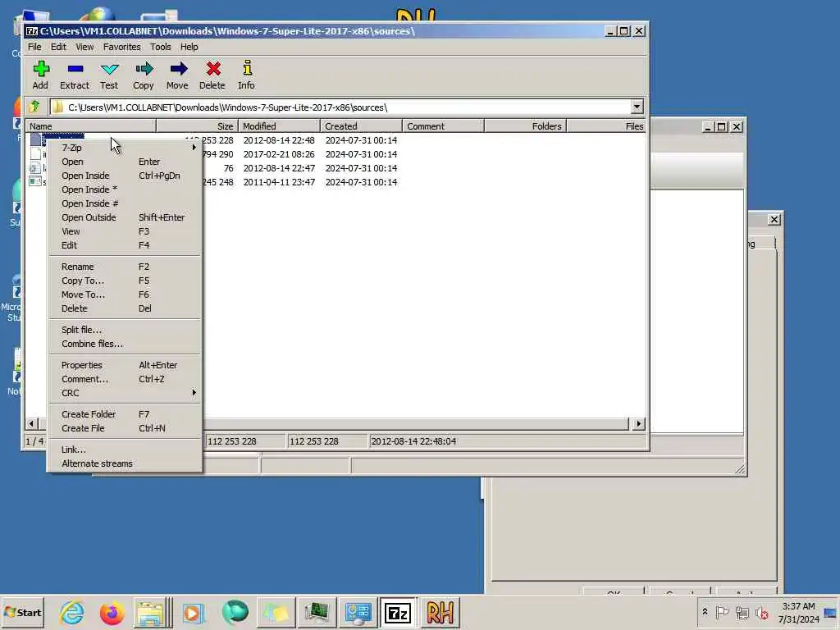The image size is (840, 630).
Task: Click the horizontal scrollbar right arrow
Action: point(638,423)
